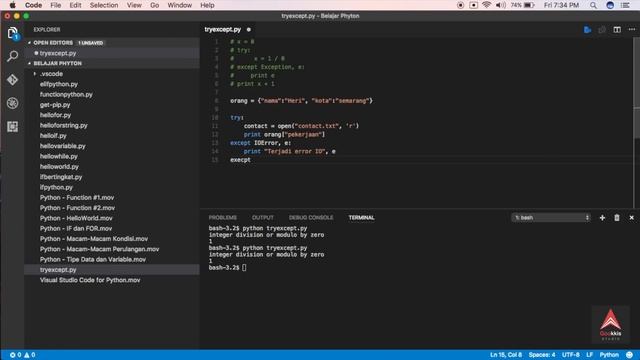
Task: Click Spaces: 4 indentation setting
Action: [542, 355]
